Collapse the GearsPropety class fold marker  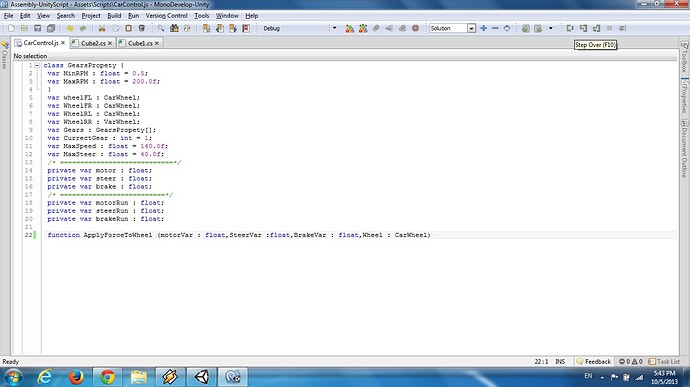point(37,65)
